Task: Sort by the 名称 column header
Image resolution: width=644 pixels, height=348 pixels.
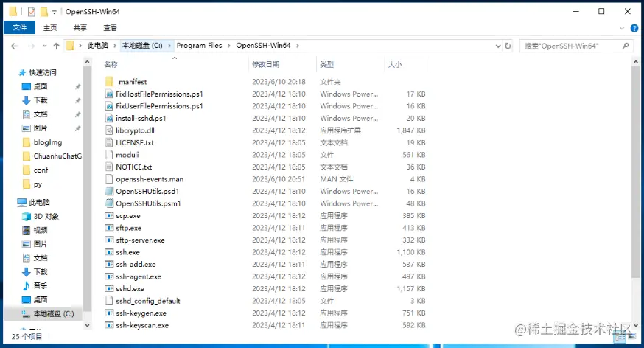Action: tap(111, 64)
